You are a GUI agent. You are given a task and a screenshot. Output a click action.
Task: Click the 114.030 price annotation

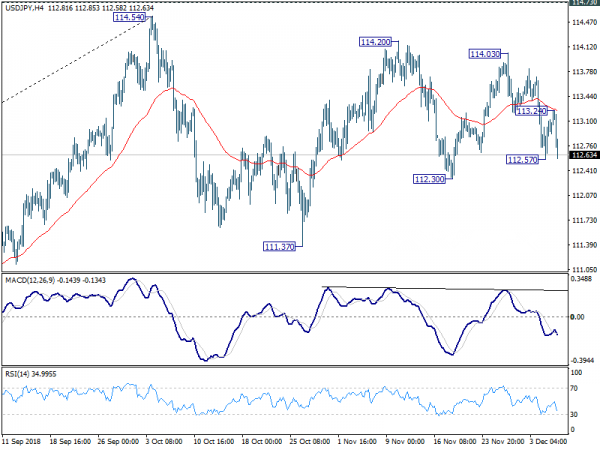[485, 53]
